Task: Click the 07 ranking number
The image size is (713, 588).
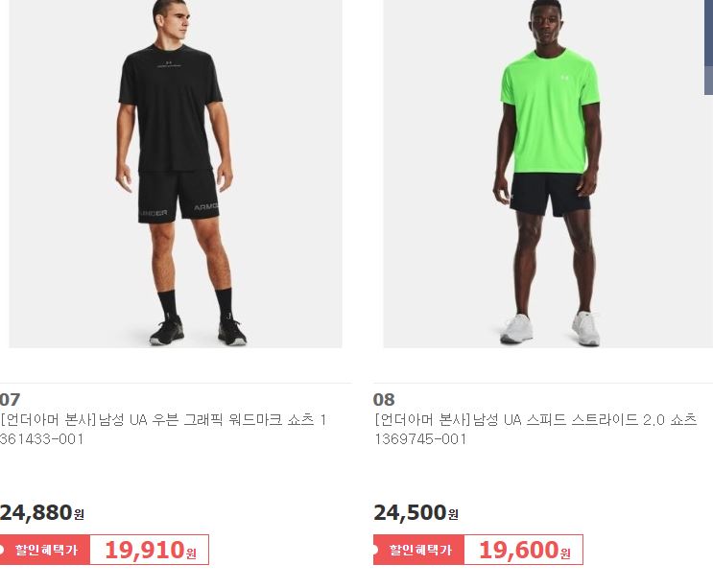Action: click(x=10, y=399)
